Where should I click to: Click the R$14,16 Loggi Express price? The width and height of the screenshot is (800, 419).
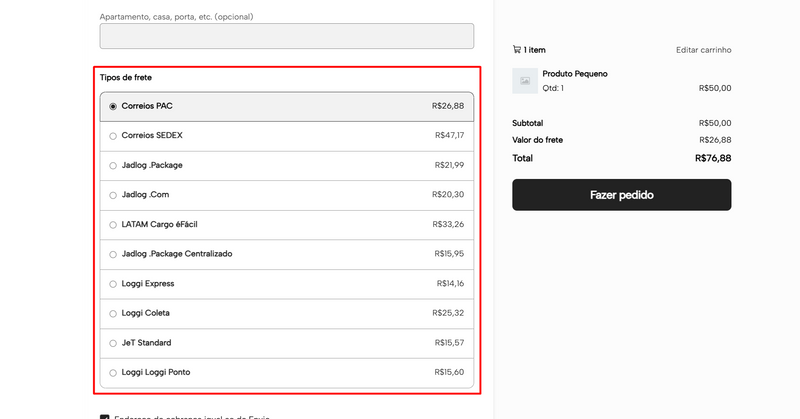(451, 283)
